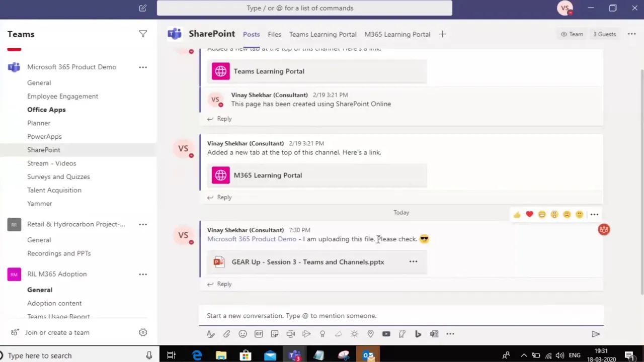Show more messaging extensions in compose bar
Viewport: 644px width, 362px height.
click(450, 334)
